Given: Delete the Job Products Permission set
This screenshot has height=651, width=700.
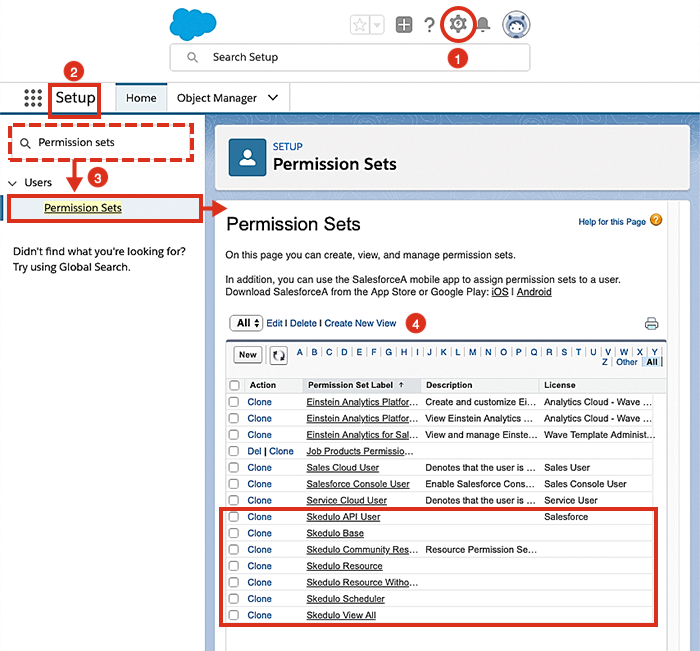Looking at the screenshot, I should coord(254,451).
